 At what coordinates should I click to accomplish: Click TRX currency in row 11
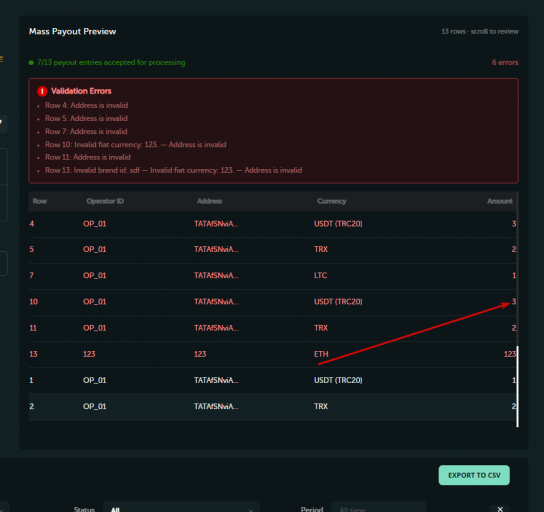pos(321,328)
